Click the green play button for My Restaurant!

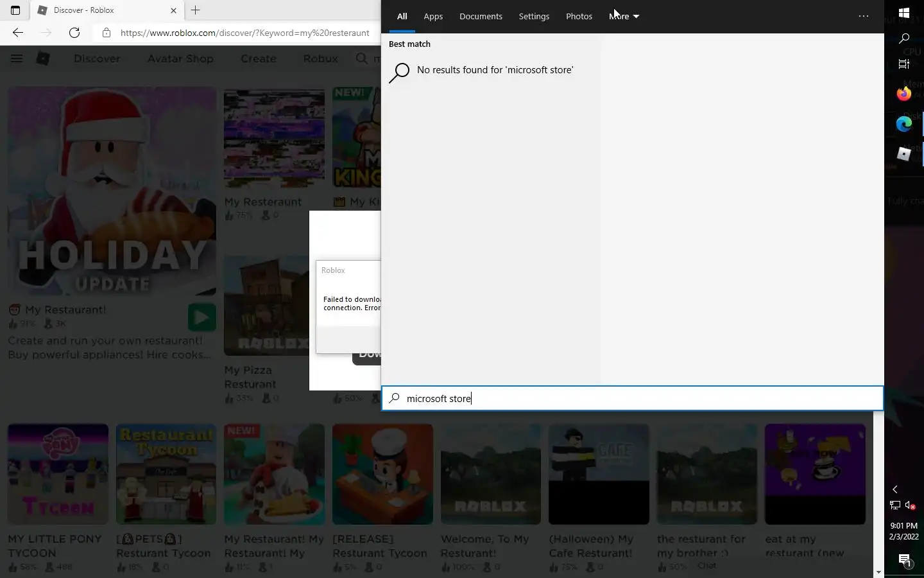click(x=201, y=317)
